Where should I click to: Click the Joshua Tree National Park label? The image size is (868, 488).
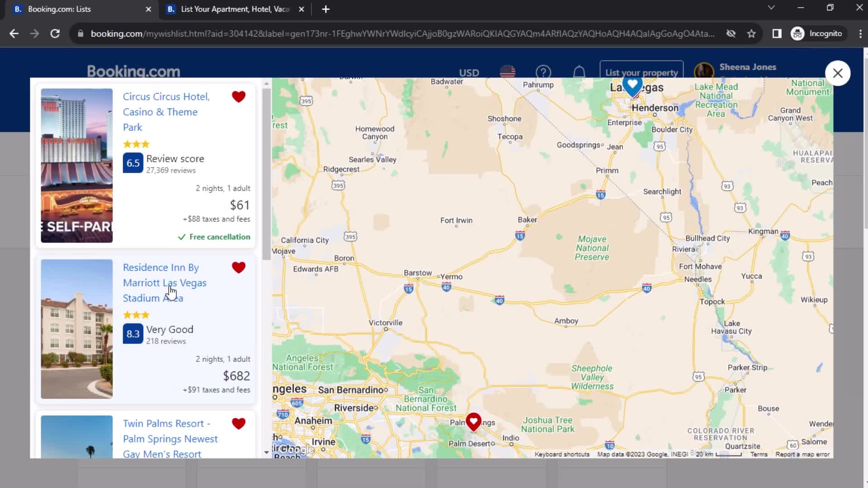(547, 425)
